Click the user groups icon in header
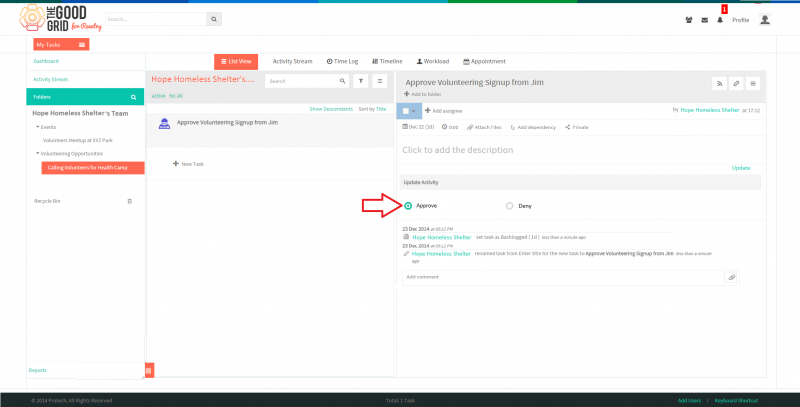This screenshot has width=800, height=407. tap(689, 20)
